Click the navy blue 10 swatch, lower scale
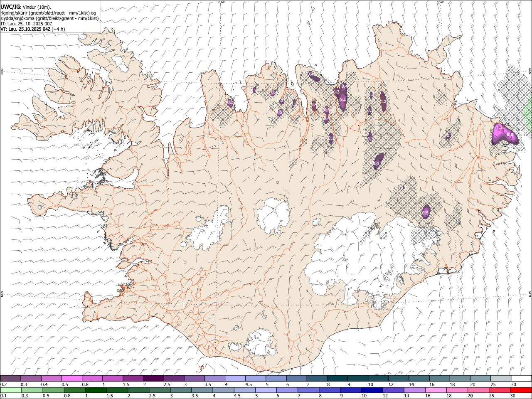This screenshot has width=532, height=399. pyautogui.click(x=372, y=390)
